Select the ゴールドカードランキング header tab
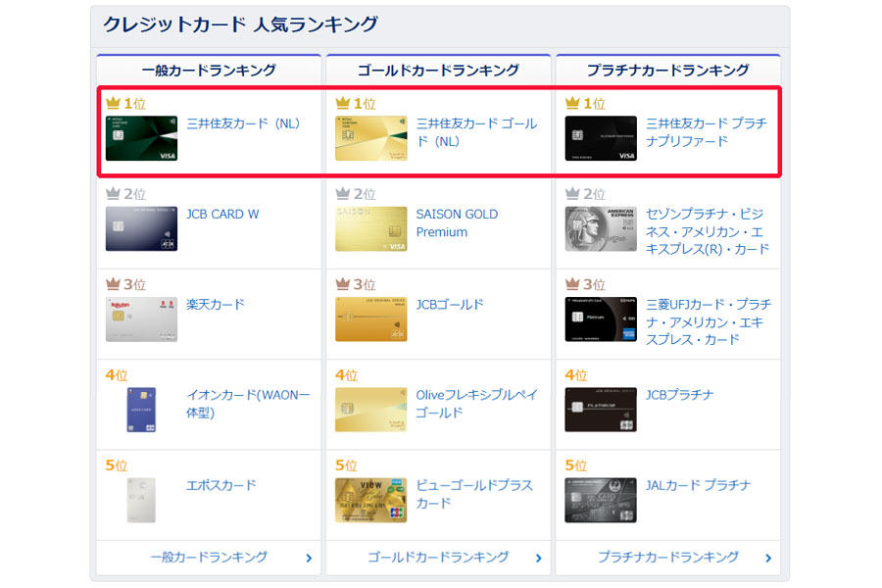 [438, 70]
